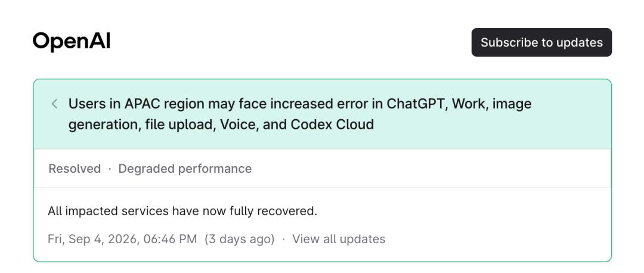Click the Fri, Sep 4, 2026 timestamp
644x273 pixels.
click(x=93, y=239)
